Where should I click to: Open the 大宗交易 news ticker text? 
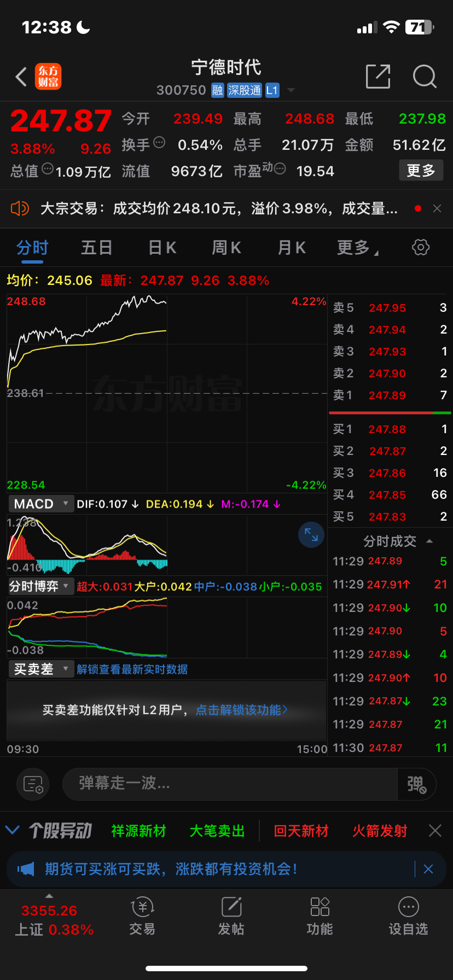[219, 208]
